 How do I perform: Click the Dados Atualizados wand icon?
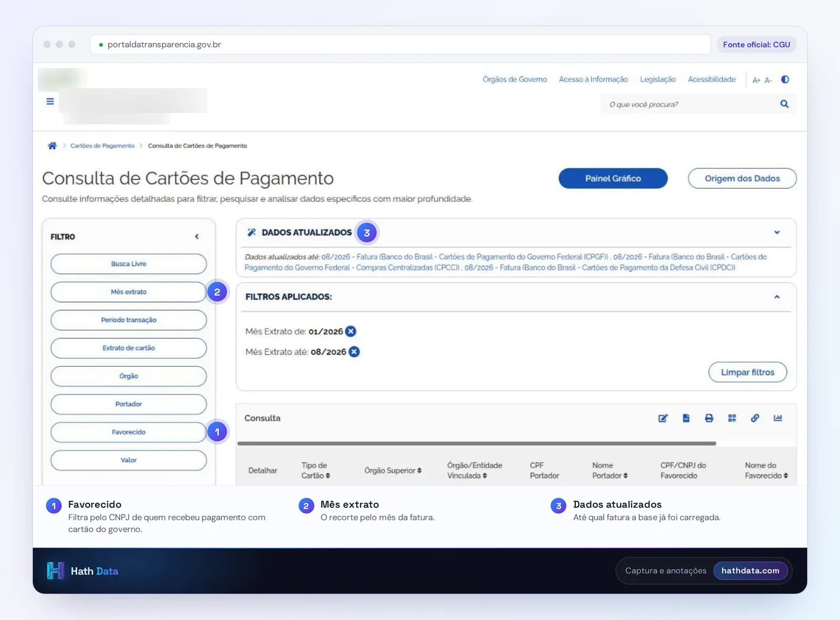[x=251, y=232]
